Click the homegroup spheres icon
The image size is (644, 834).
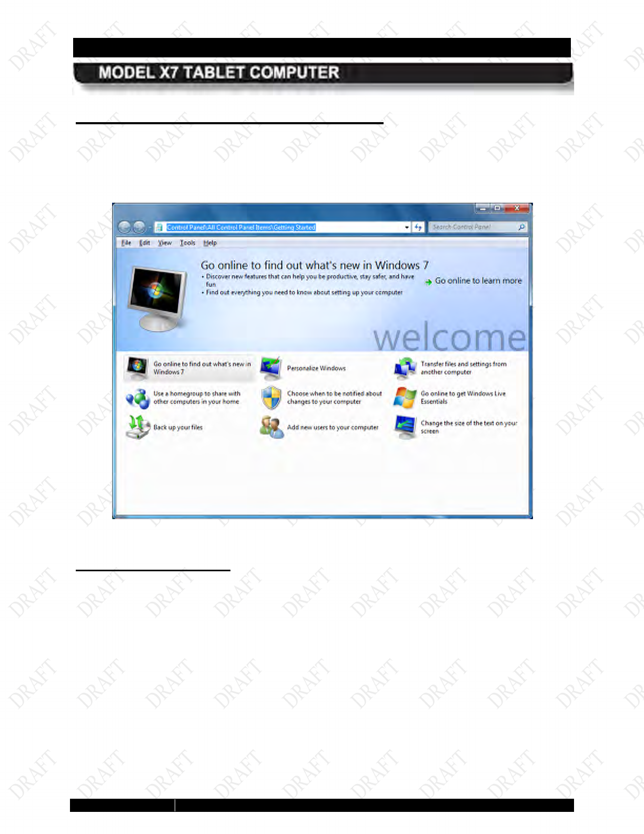138,398
